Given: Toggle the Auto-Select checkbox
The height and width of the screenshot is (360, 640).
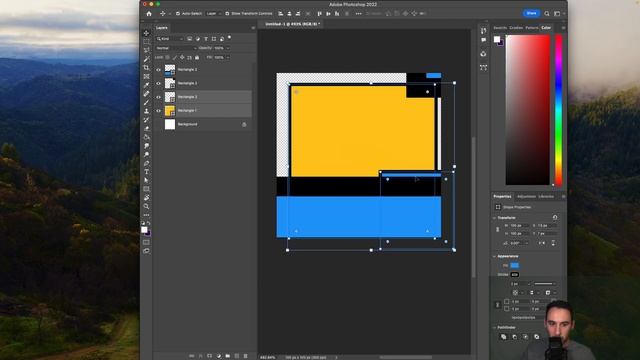Looking at the screenshot, I should (178, 13).
